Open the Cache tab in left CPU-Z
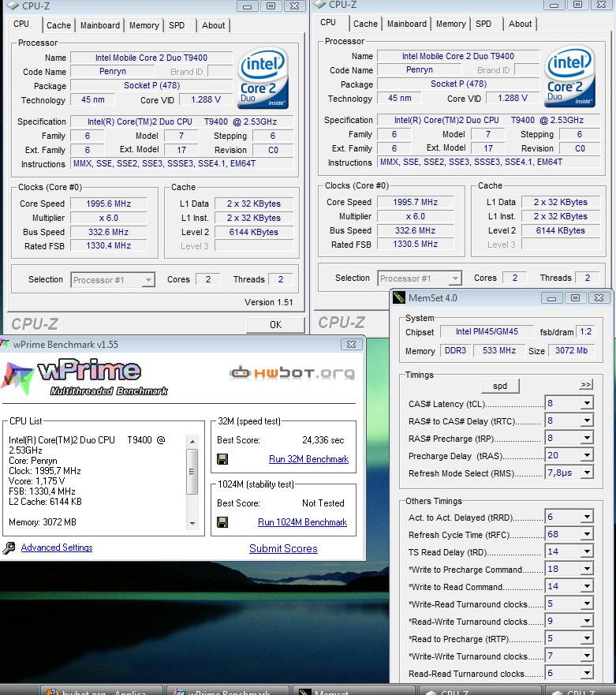Image resolution: width=616 pixels, height=695 pixels. 58,25
